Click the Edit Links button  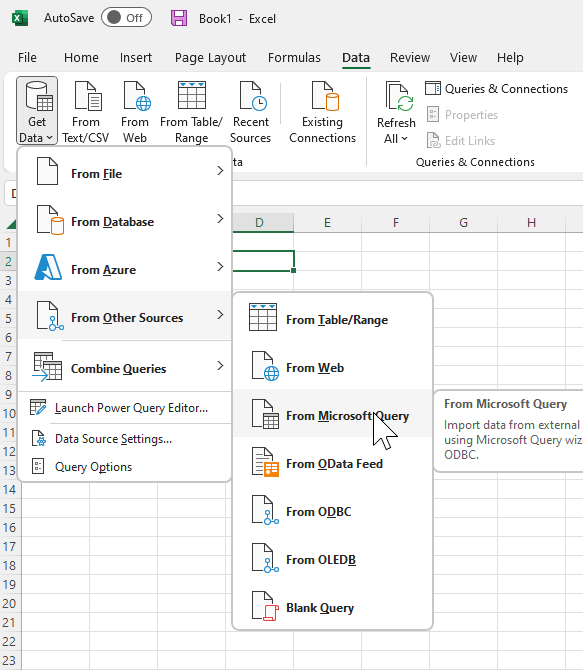(x=461, y=141)
